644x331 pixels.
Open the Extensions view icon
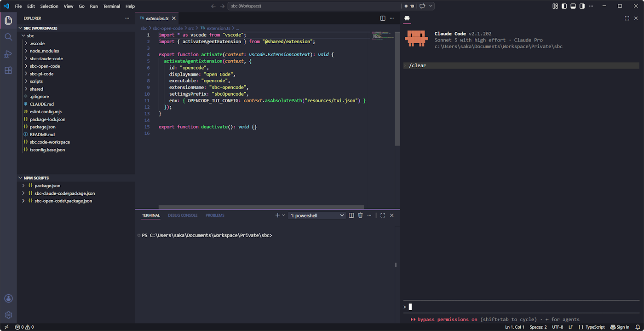coord(8,70)
